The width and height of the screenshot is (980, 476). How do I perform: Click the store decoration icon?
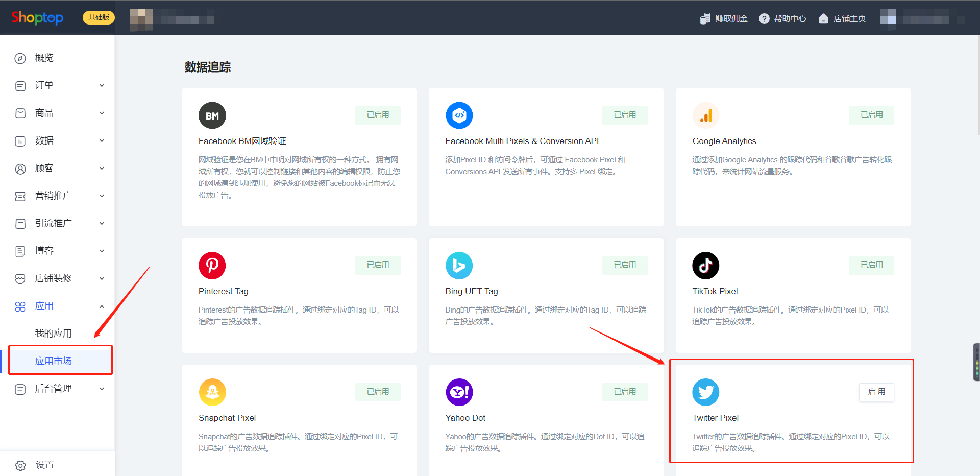(x=20, y=279)
